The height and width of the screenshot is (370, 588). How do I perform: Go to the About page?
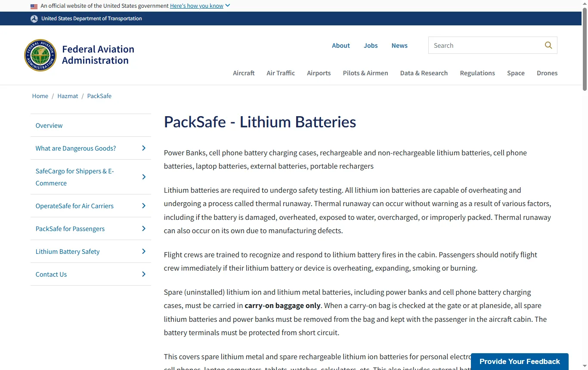click(x=341, y=46)
